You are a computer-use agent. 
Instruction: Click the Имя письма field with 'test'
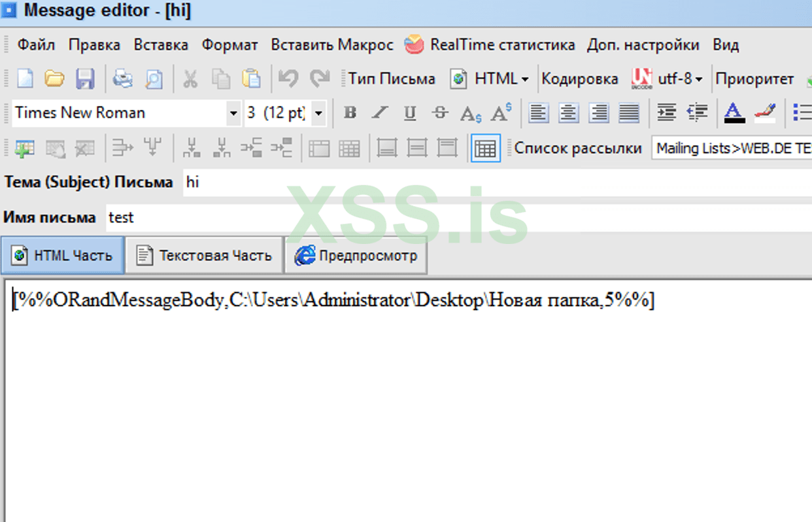[x=458, y=218]
